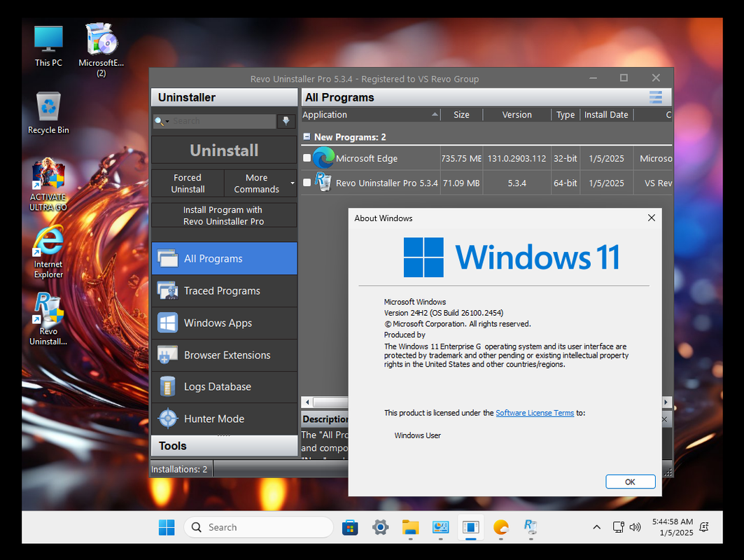Sort by the Version column header
The width and height of the screenshot is (744, 560).
pyautogui.click(x=517, y=115)
